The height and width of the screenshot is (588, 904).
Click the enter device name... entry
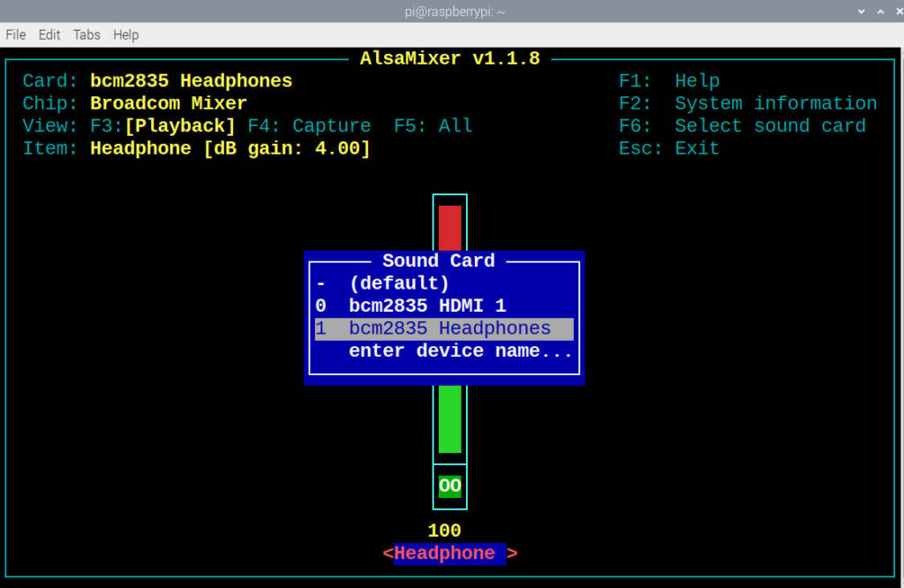tap(444, 351)
